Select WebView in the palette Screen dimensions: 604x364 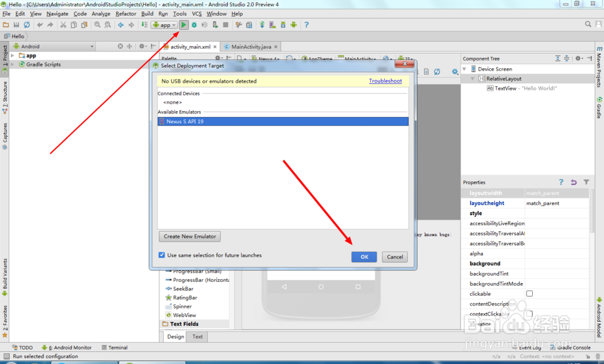pos(184,315)
